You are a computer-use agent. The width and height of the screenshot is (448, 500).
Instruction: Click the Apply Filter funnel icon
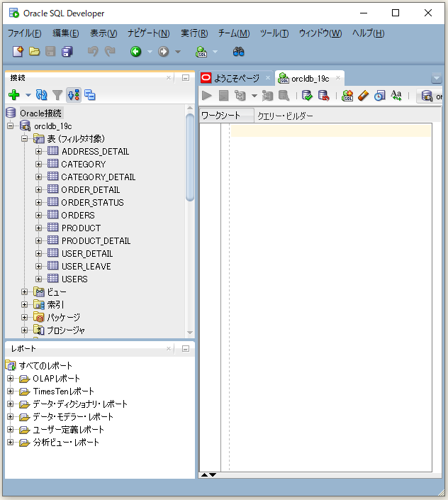pos(57,95)
